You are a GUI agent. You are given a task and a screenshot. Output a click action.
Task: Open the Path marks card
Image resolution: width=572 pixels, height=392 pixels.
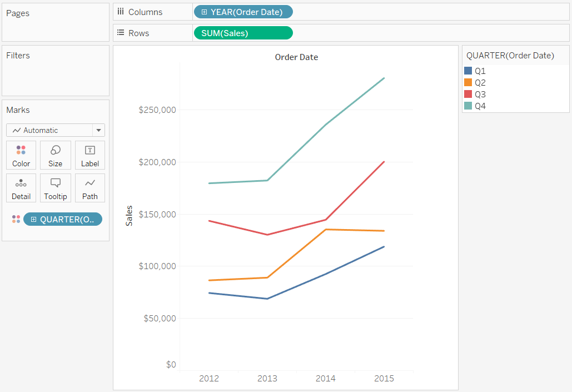[x=90, y=188]
